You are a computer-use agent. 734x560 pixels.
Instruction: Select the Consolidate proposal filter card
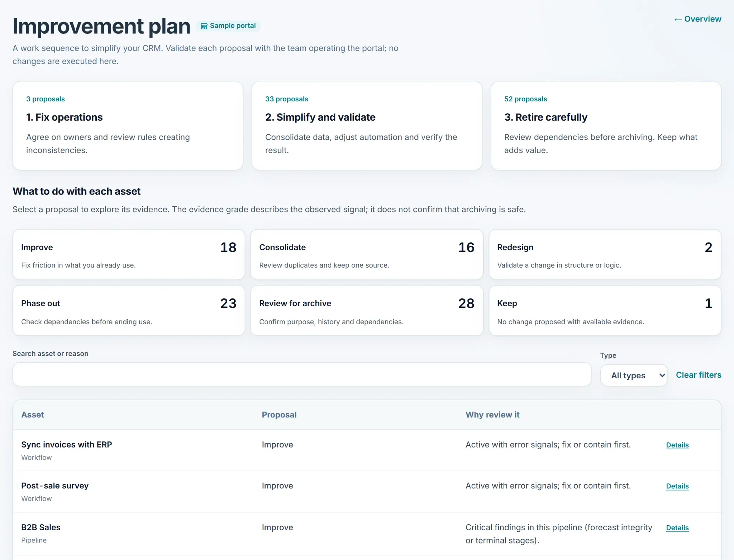[x=367, y=255]
